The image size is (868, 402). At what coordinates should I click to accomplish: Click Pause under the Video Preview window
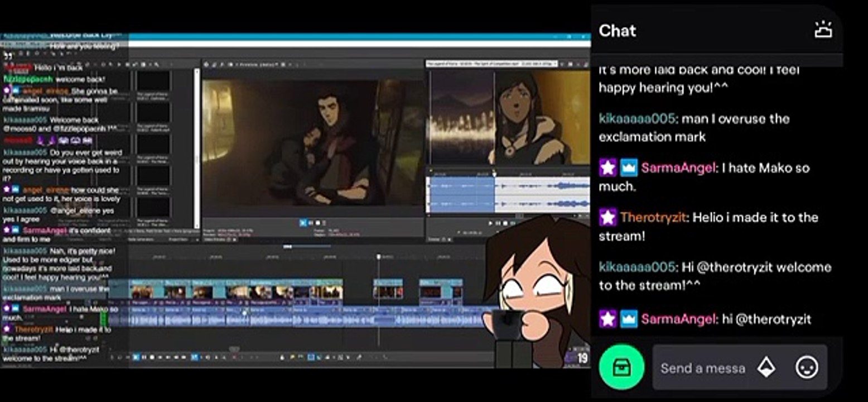point(311,223)
